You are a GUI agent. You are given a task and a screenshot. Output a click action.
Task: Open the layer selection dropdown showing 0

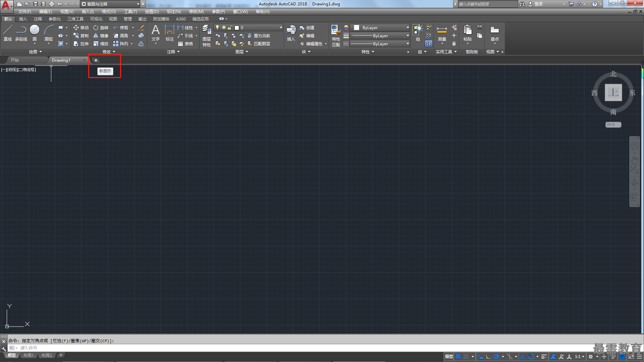(x=249, y=27)
